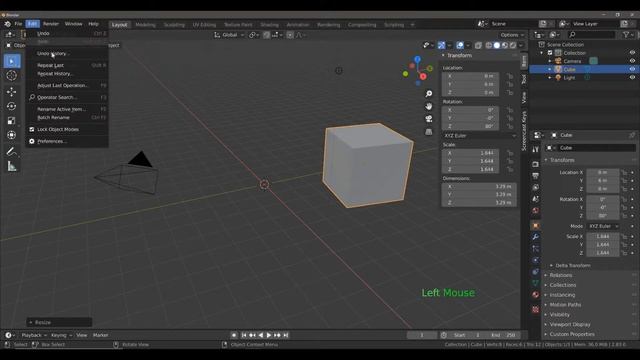640x360 pixels.
Task: Click the Operator Search magnifier entry
Action: [x=67, y=98]
